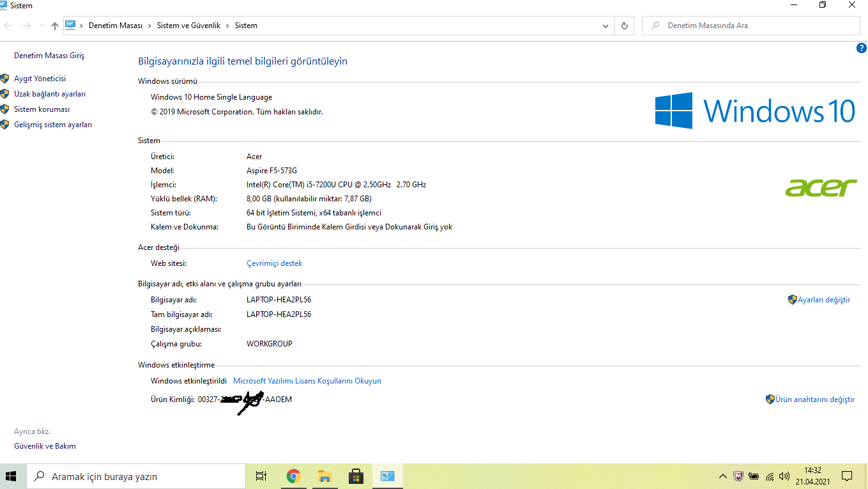Open Task View from the taskbar

click(261, 476)
